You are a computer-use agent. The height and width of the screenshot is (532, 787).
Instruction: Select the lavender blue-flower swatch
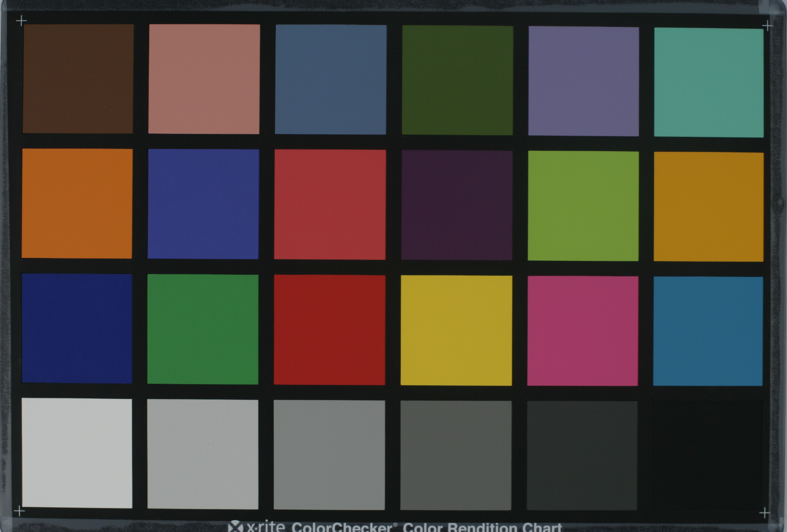pyautogui.click(x=584, y=81)
